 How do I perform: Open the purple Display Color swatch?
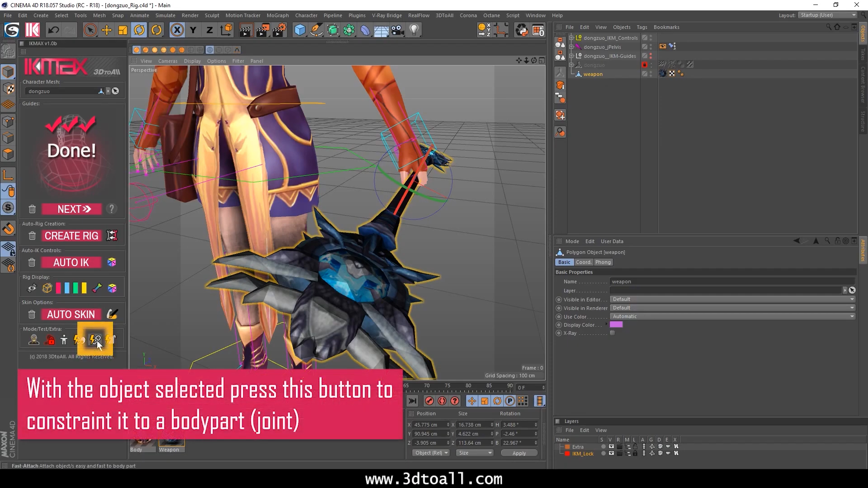(x=616, y=324)
